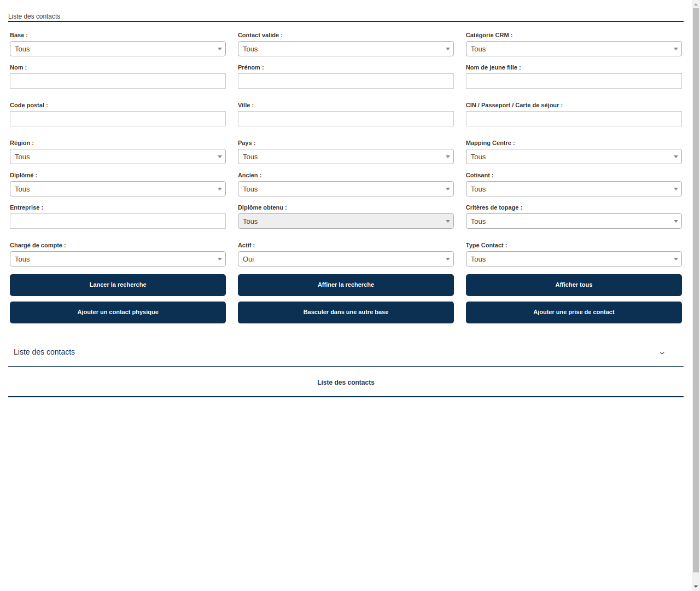Open the Critères de topage dropdown
The image size is (700, 591).
[573, 221]
